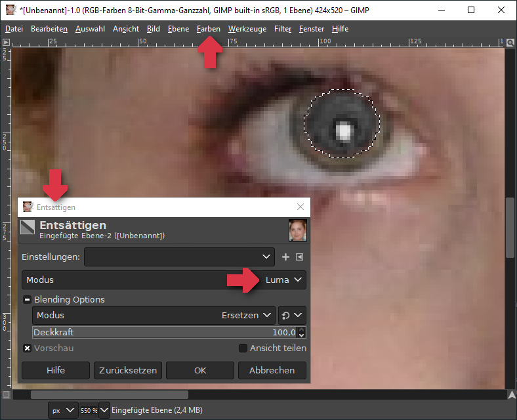Screen dimensions: 517x420
Task: Enable the Ansicht teilen checkbox
Action: point(243,348)
